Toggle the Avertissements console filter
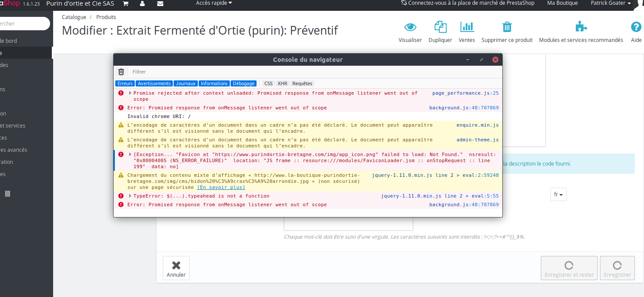 click(x=154, y=83)
